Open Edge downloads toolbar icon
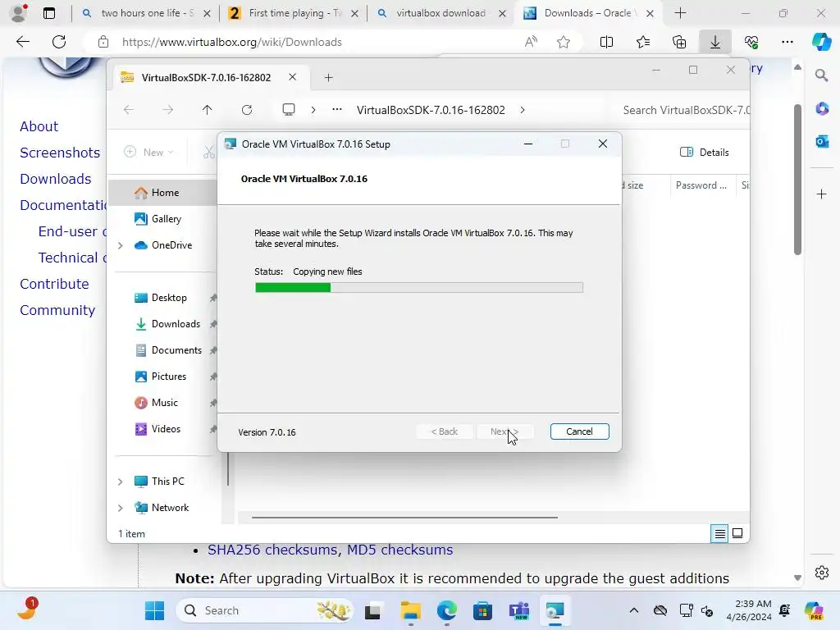The height and width of the screenshot is (630, 840). 714,42
